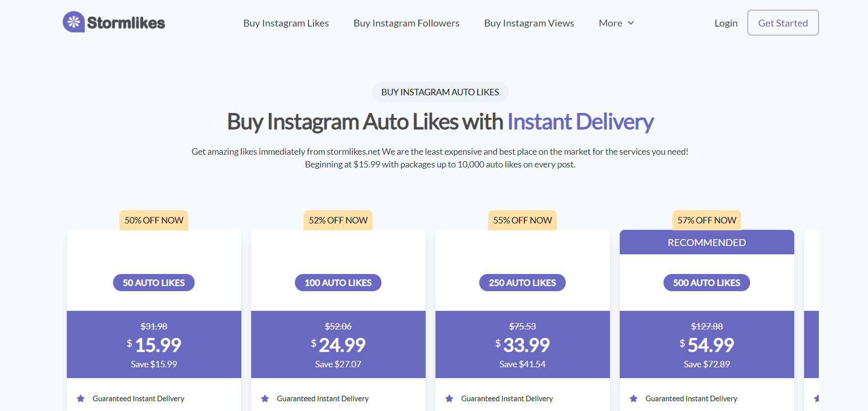868x411 pixels.
Task: Click the star icon in the 100 likes card
Action: tap(265, 398)
